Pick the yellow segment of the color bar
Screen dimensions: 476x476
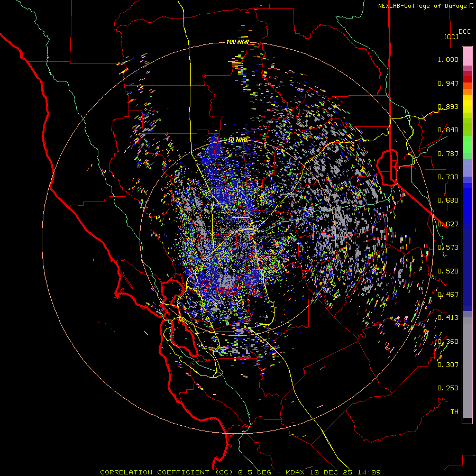[x=467, y=103]
